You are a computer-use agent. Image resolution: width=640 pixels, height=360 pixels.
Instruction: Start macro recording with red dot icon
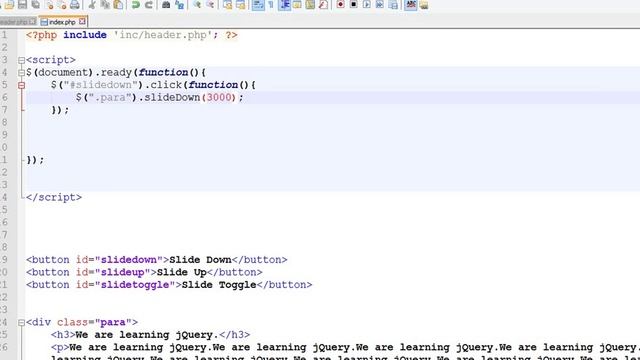(340, 4)
